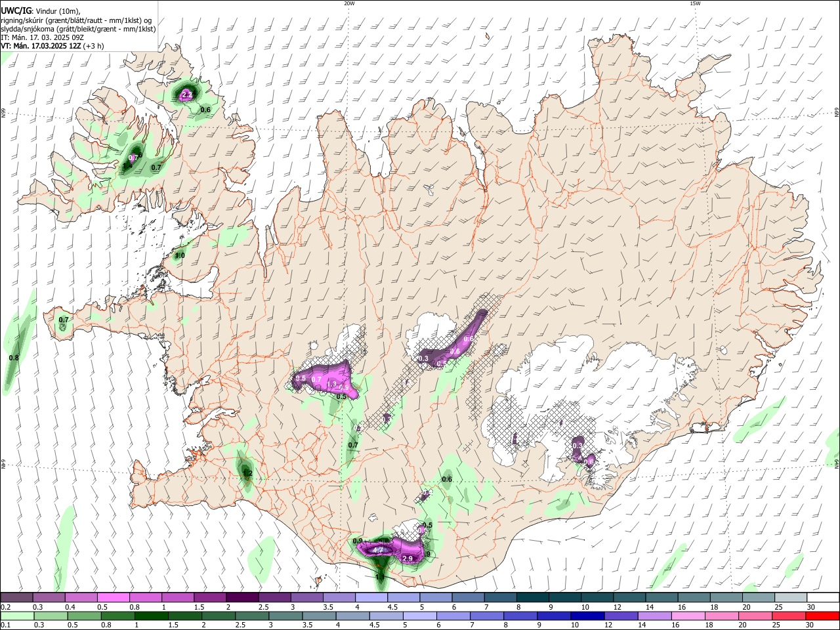Click the '1.3' snowfall value in the western glacier patch
840x630 pixels.
(x=331, y=384)
